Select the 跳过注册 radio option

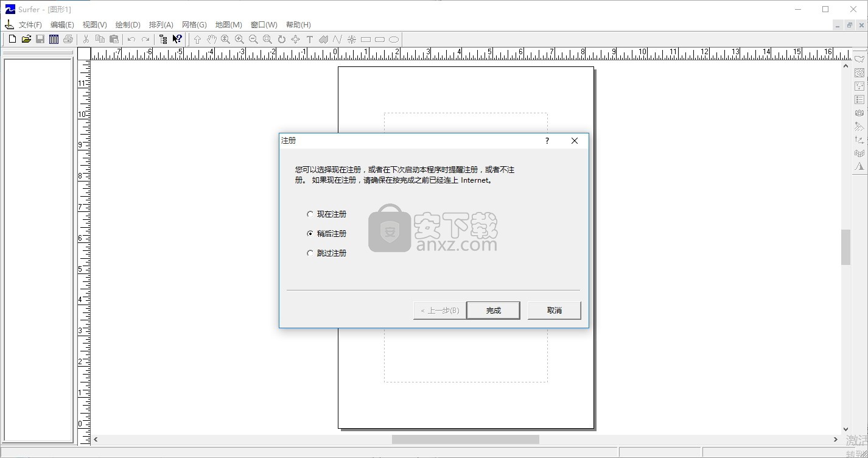tap(327, 253)
